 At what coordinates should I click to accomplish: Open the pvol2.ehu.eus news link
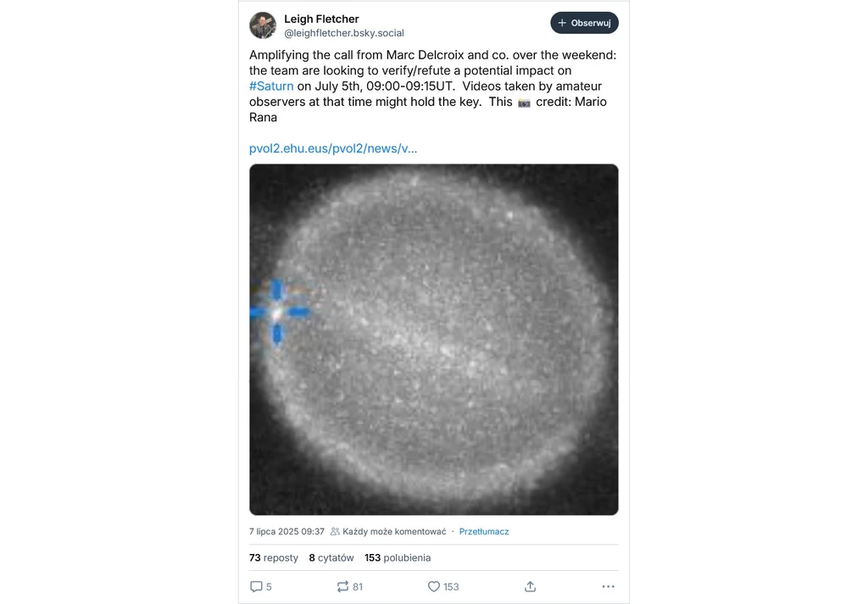(332, 148)
